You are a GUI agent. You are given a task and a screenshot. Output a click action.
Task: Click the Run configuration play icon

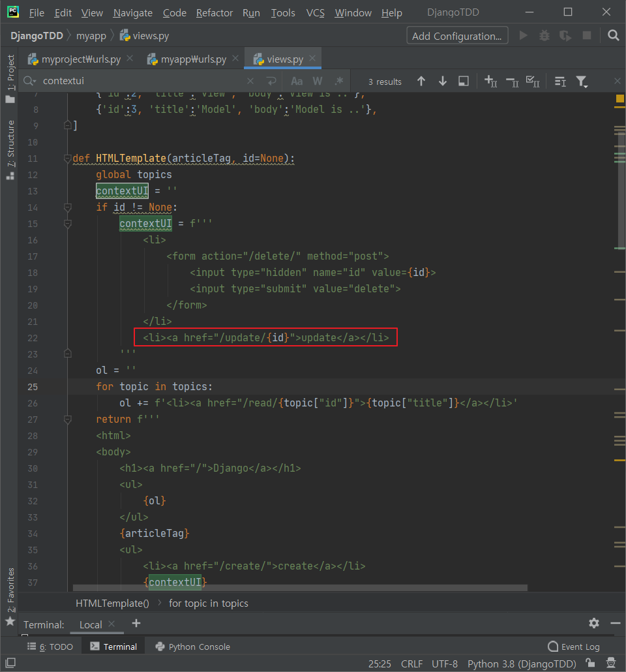[523, 36]
